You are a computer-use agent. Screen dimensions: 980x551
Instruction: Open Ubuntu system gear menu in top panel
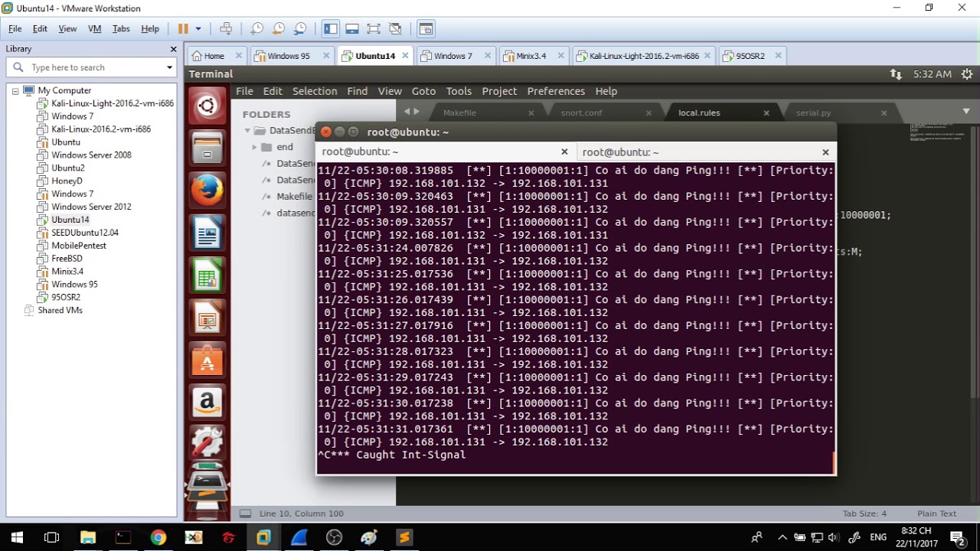pyautogui.click(x=967, y=74)
